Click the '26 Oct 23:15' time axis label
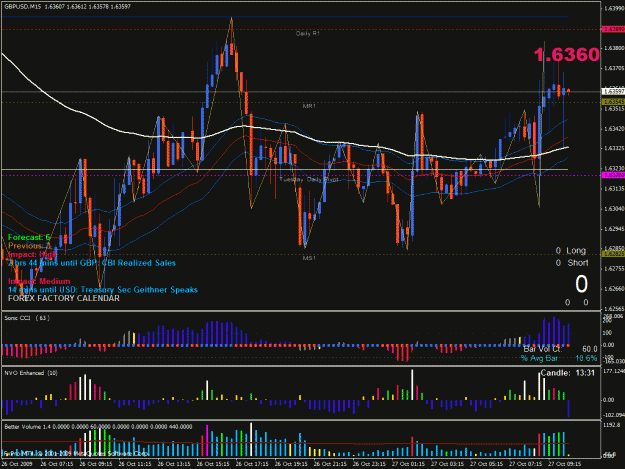Viewport: 625px width, 469px height. (369, 464)
